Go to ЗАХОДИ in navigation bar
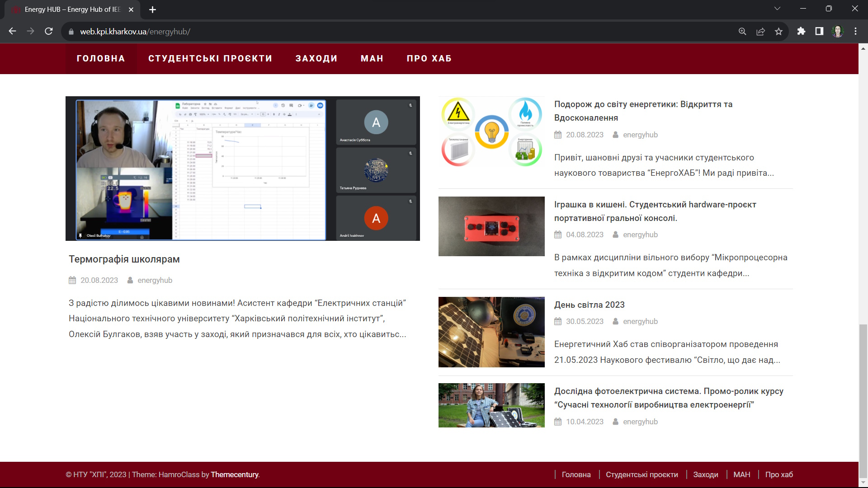The height and width of the screenshot is (488, 868). pos(316,58)
